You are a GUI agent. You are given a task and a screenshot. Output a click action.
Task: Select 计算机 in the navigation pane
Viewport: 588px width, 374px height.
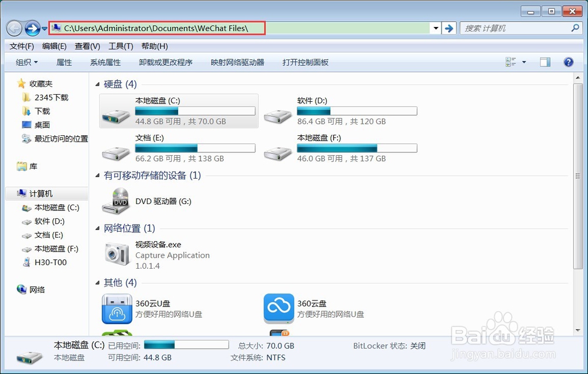click(x=41, y=193)
